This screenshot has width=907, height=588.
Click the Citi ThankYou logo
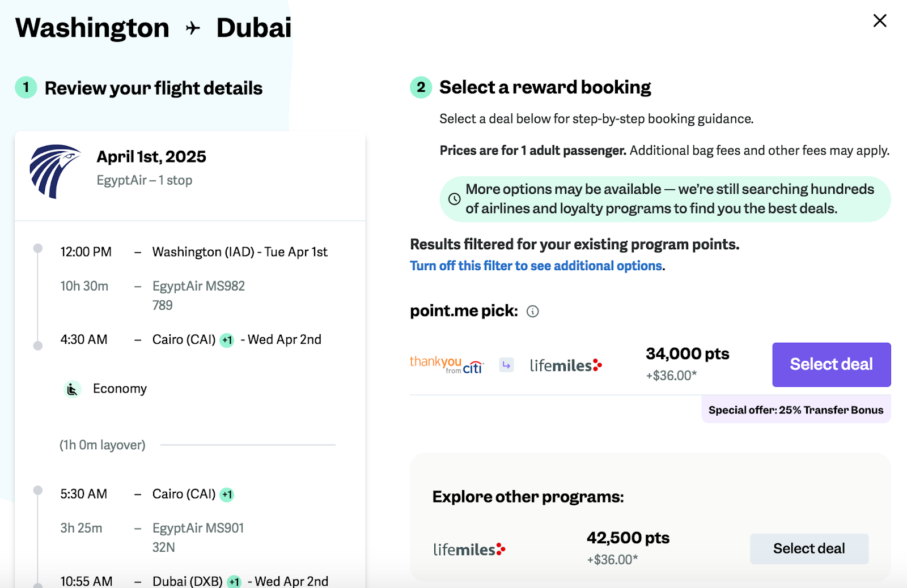point(447,365)
